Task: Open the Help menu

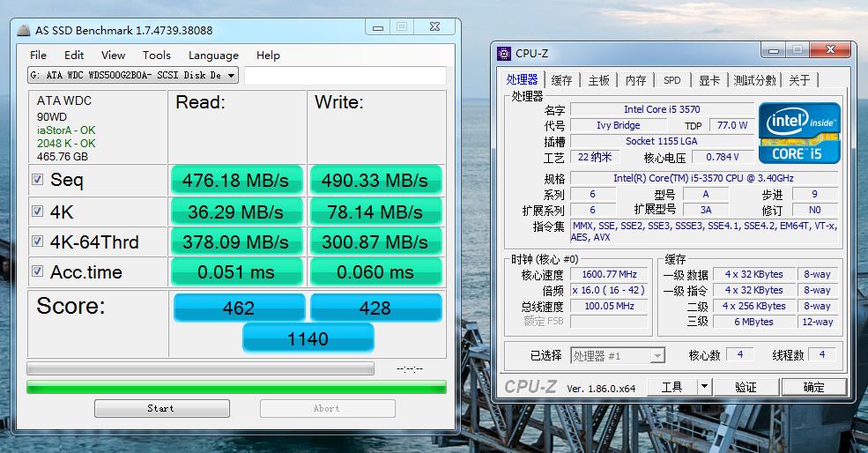Action: 268,55
